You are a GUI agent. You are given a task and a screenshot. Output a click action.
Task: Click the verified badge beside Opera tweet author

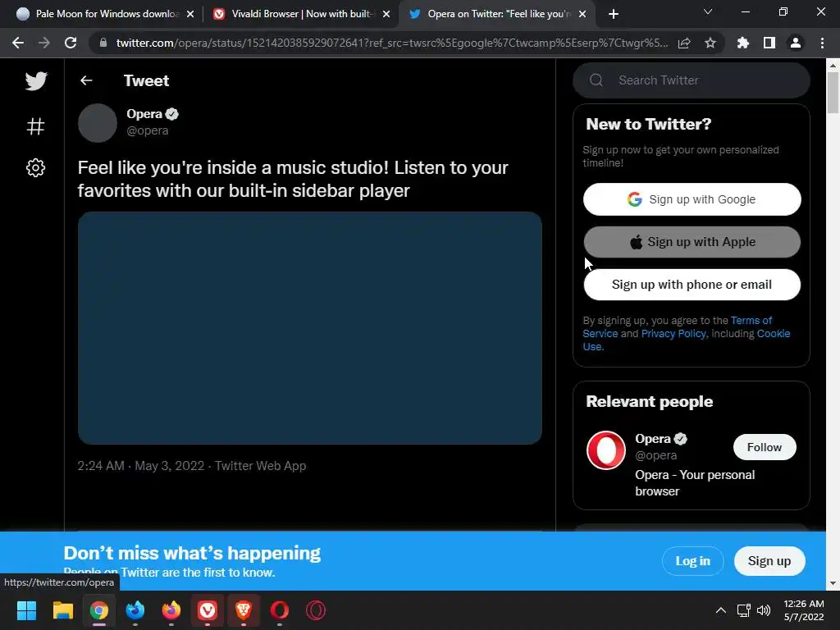[x=172, y=114]
